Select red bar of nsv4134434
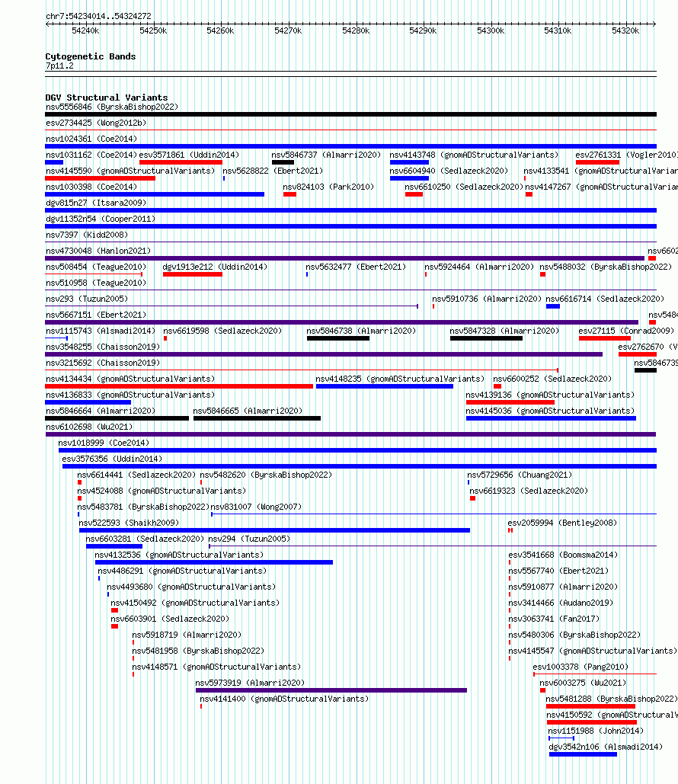The height and width of the screenshot is (784, 678). point(179,386)
